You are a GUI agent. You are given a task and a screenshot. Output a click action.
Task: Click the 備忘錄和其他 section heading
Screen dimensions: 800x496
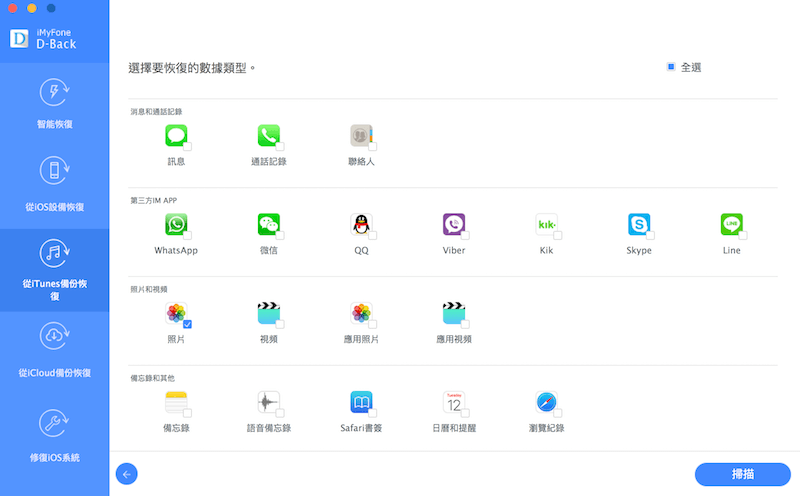point(153,378)
